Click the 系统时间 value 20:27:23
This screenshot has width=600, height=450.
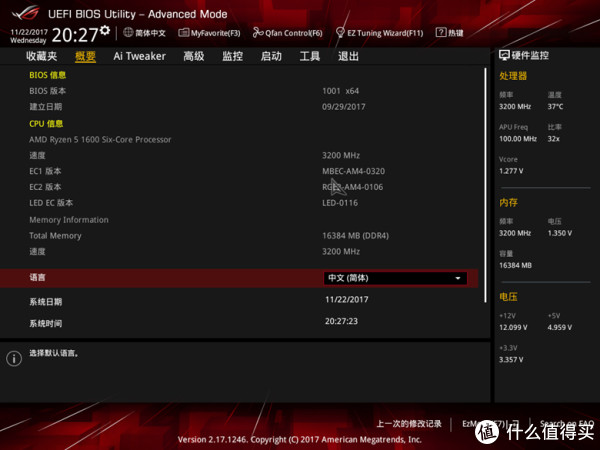[341, 321]
